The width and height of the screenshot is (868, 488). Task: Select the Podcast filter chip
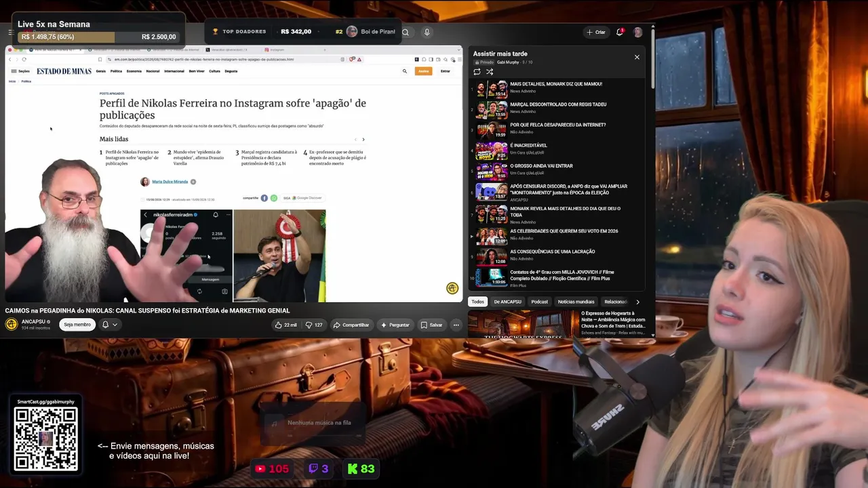point(539,302)
